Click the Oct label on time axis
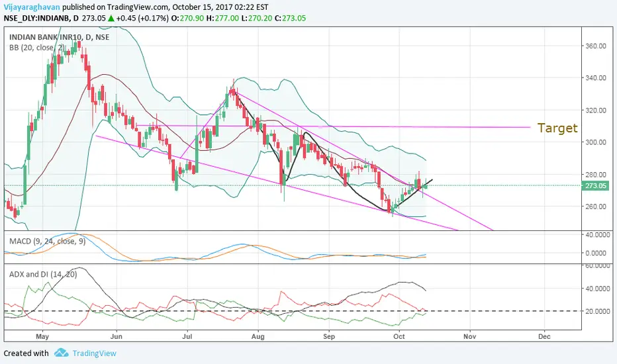The width and height of the screenshot is (617, 364). coord(399,336)
